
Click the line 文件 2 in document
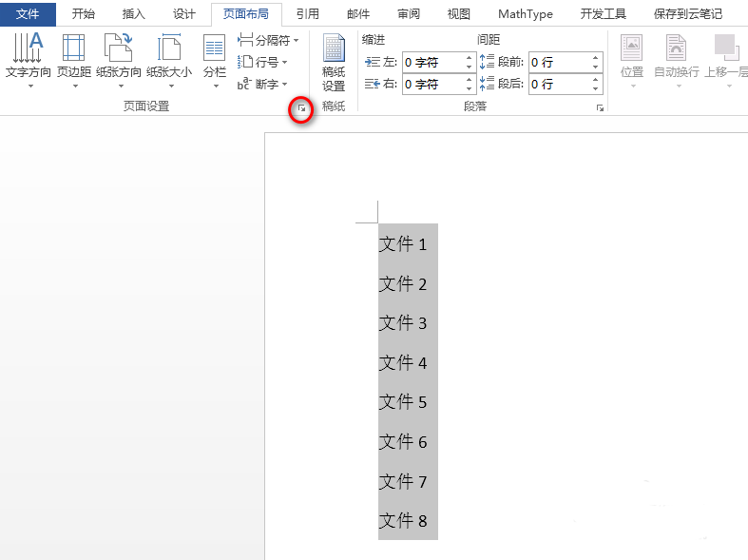coord(403,284)
